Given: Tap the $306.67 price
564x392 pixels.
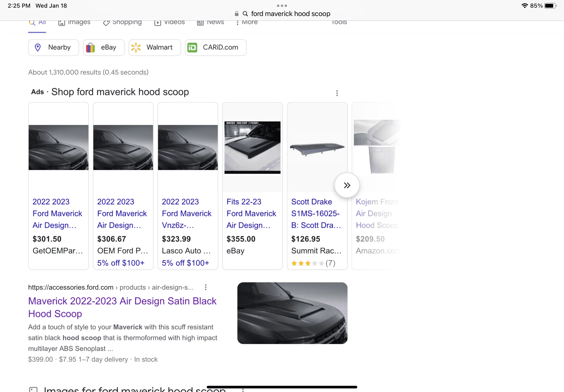Looking at the screenshot, I should 112,239.
